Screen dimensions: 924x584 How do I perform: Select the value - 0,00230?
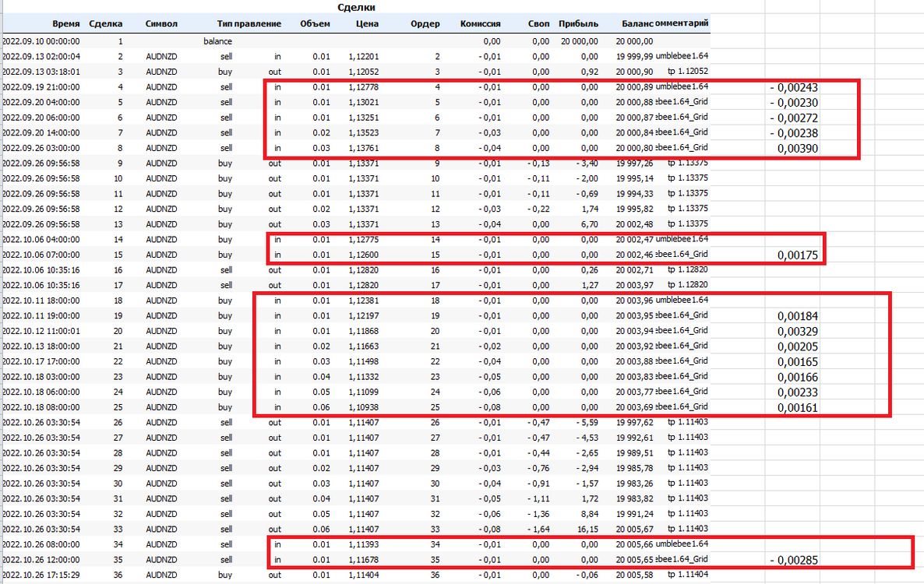[x=794, y=103]
